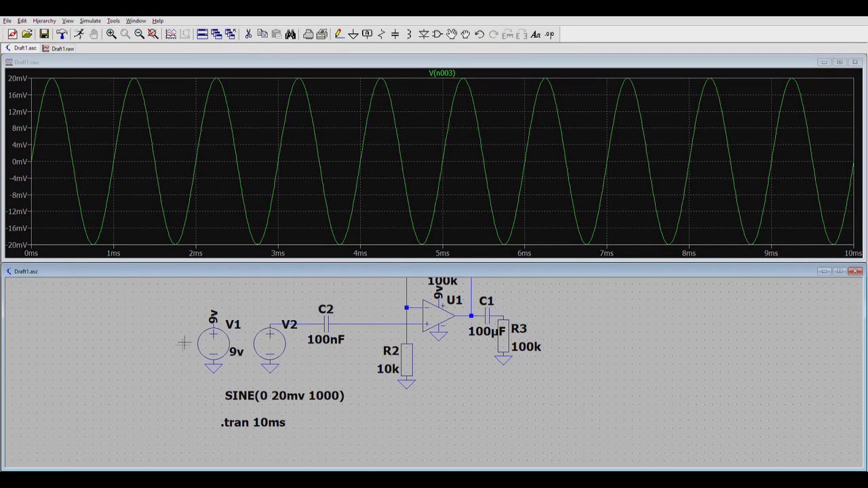Click the V2 voltage source symbol
Screen dimensions: 868x488
click(270, 344)
